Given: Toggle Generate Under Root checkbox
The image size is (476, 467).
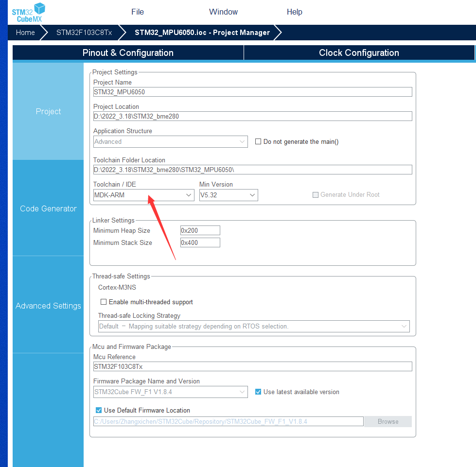Looking at the screenshot, I should point(316,195).
